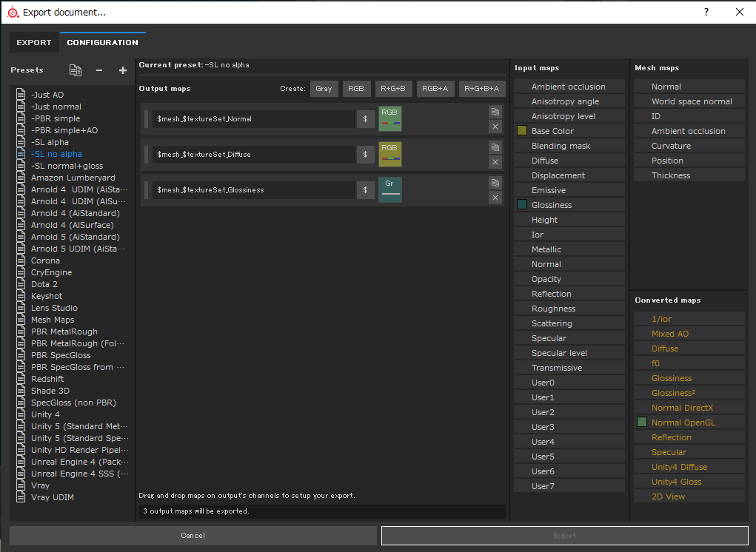Click the document icon beside Dota 2 preset
The width and height of the screenshot is (756, 552).
21,284
